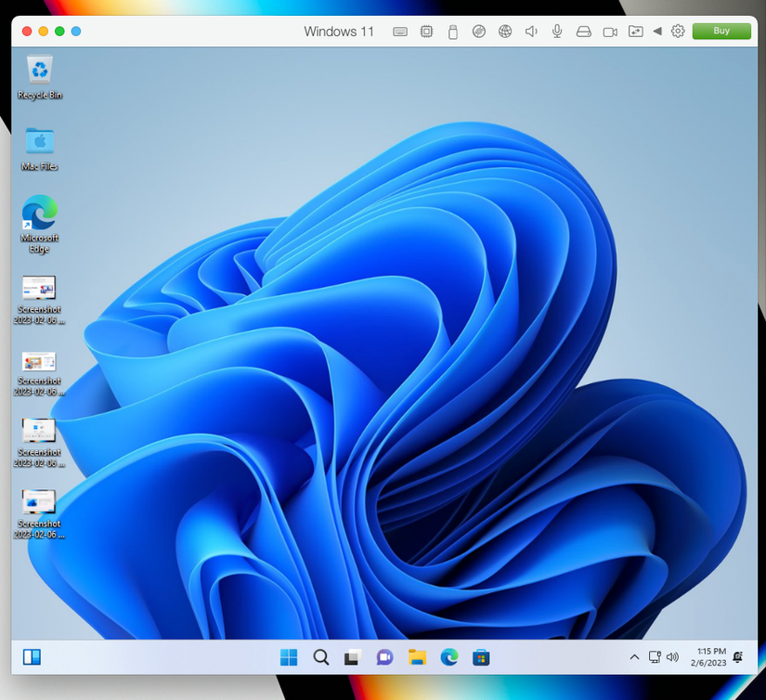The width and height of the screenshot is (766, 700).
Task: Toggle the microphone in Parallels toolbar
Action: [556, 31]
